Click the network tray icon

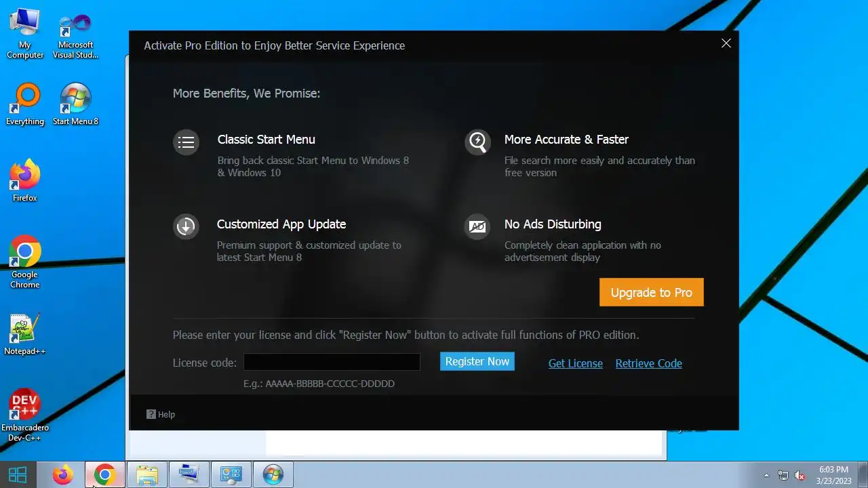[x=783, y=475]
